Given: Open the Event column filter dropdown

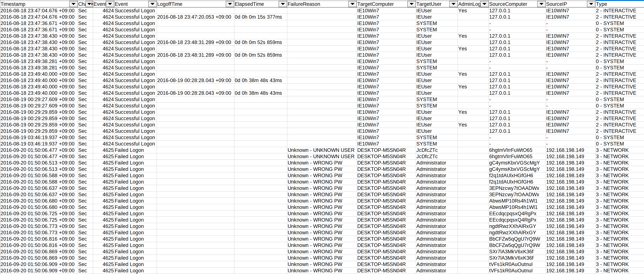Looking at the screenshot, I should [x=152, y=4].
